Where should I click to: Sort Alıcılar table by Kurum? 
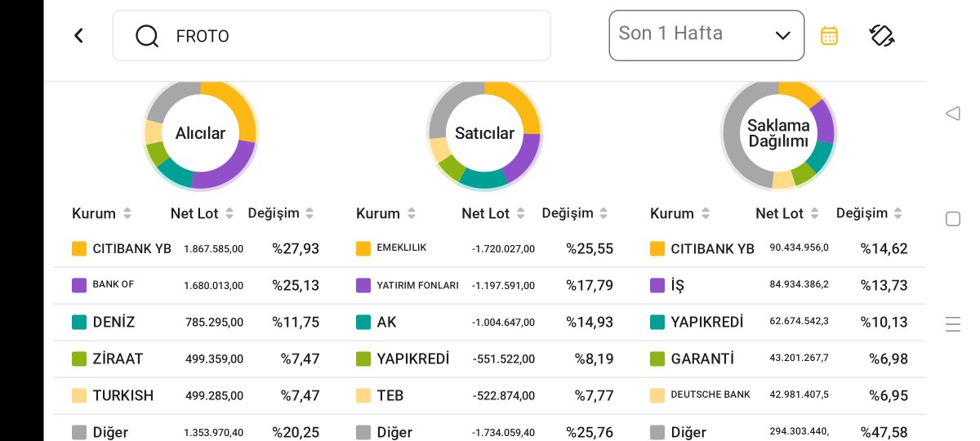pyautogui.click(x=102, y=213)
